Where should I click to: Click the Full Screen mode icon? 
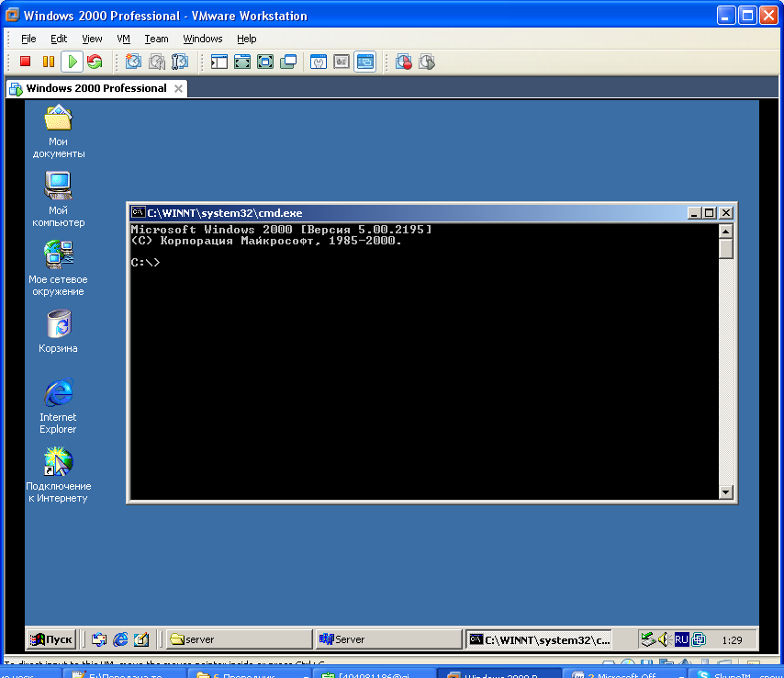point(265,62)
